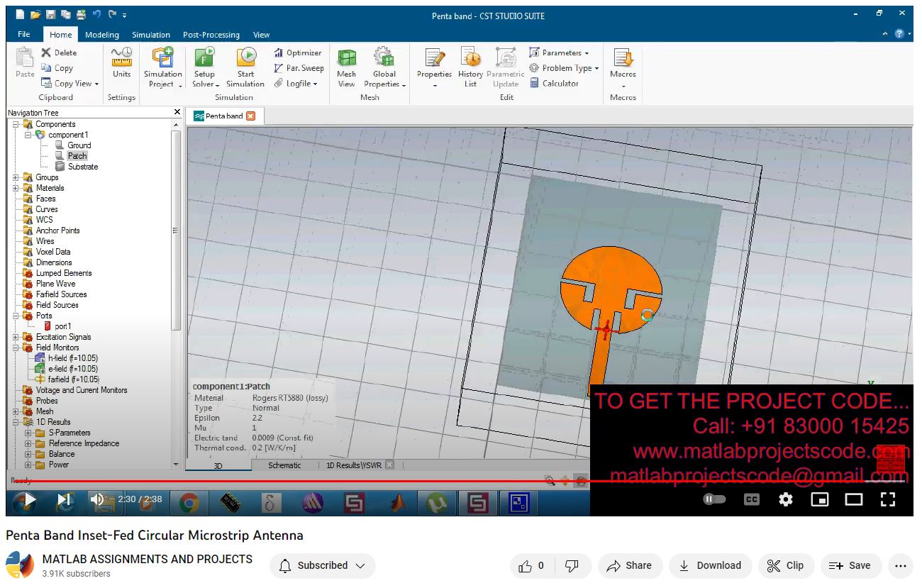The width and height of the screenshot is (922, 588).
Task: Click the Download button
Action: (x=710, y=565)
